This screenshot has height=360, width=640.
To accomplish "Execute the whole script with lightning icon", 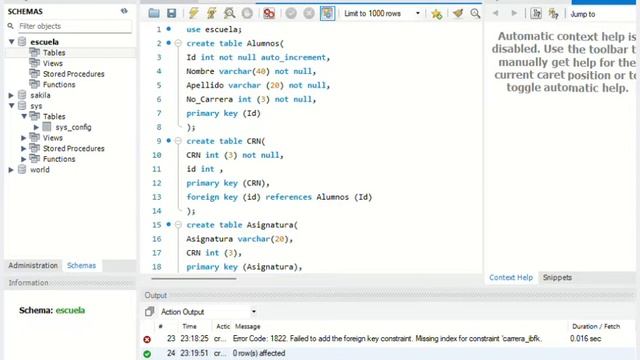I will (193, 13).
